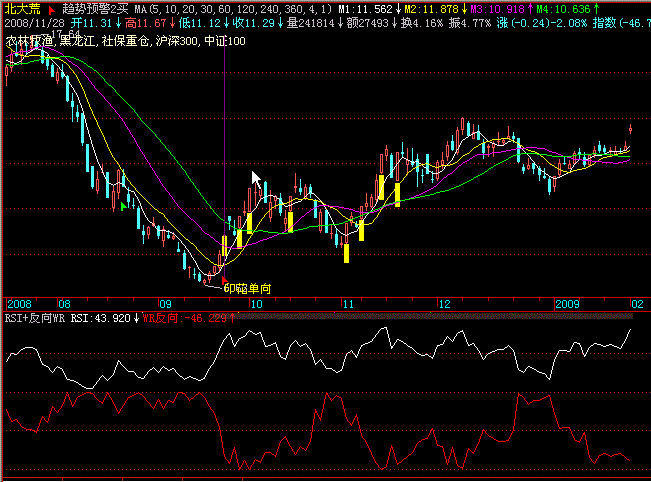Jump to 2008 on the time axis
The width and height of the screenshot is (651, 482).
coord(20,304)
